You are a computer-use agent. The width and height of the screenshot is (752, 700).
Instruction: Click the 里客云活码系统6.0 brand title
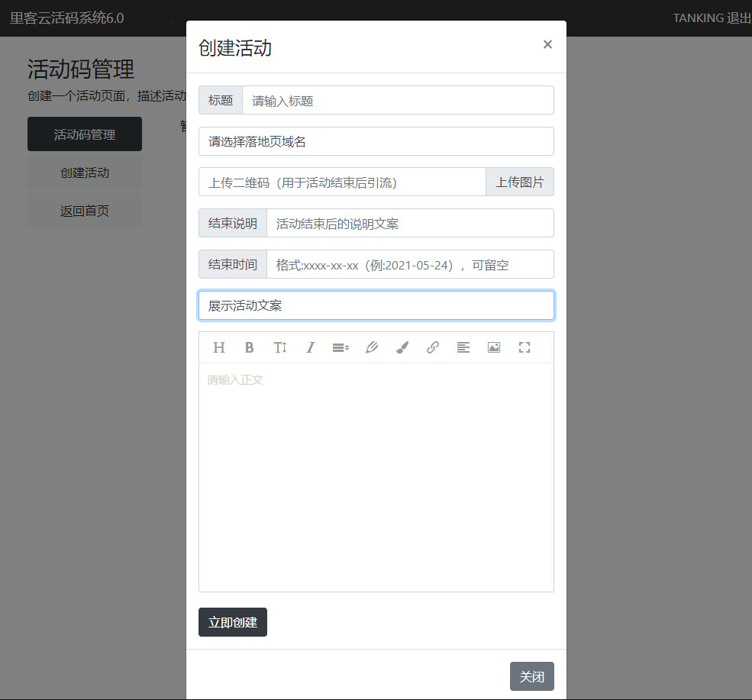(x=66, y=18)
